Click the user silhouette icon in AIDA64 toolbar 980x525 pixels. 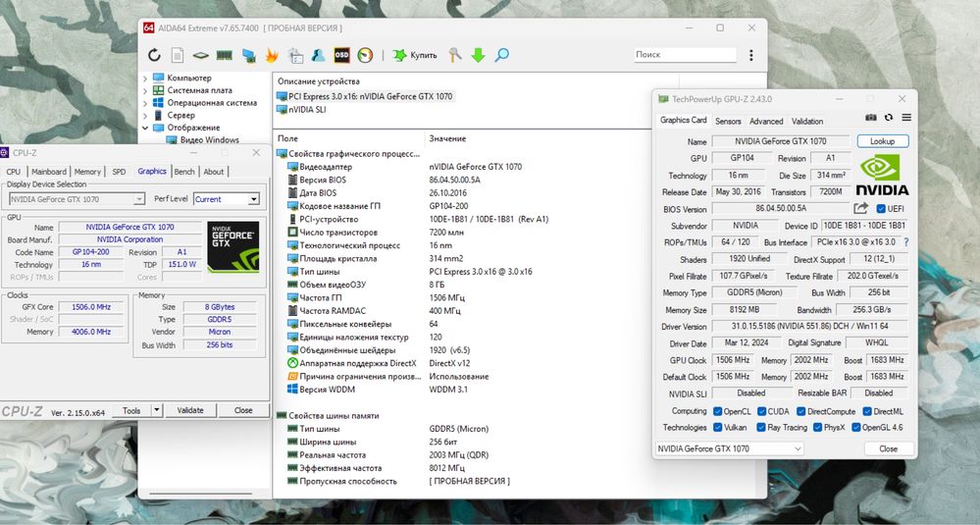click(318, 55)
